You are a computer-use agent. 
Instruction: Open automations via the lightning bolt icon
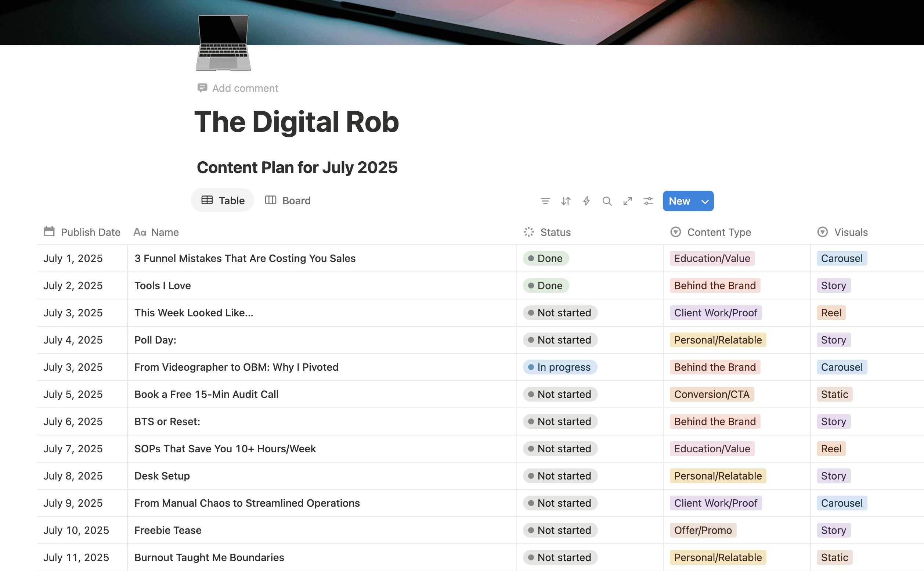(586, 201)
